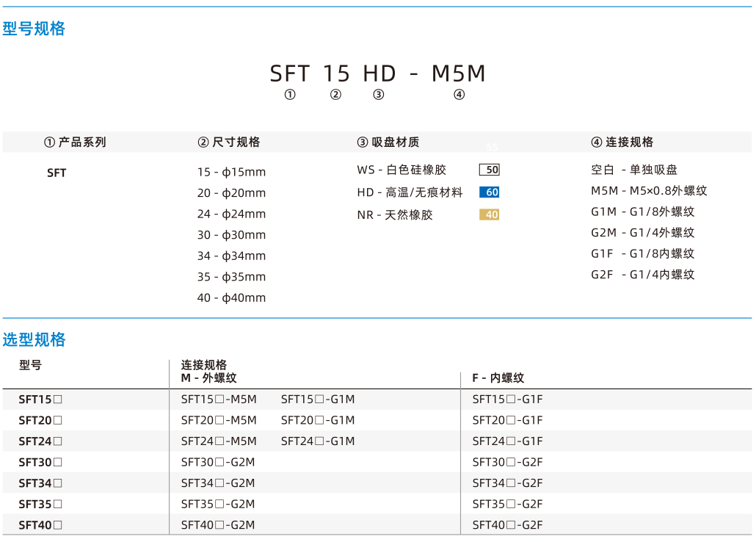Screen dimensions: 756x542
Task: Click the "SFT24□-G1M" table cell
Action: click(318, 441)
